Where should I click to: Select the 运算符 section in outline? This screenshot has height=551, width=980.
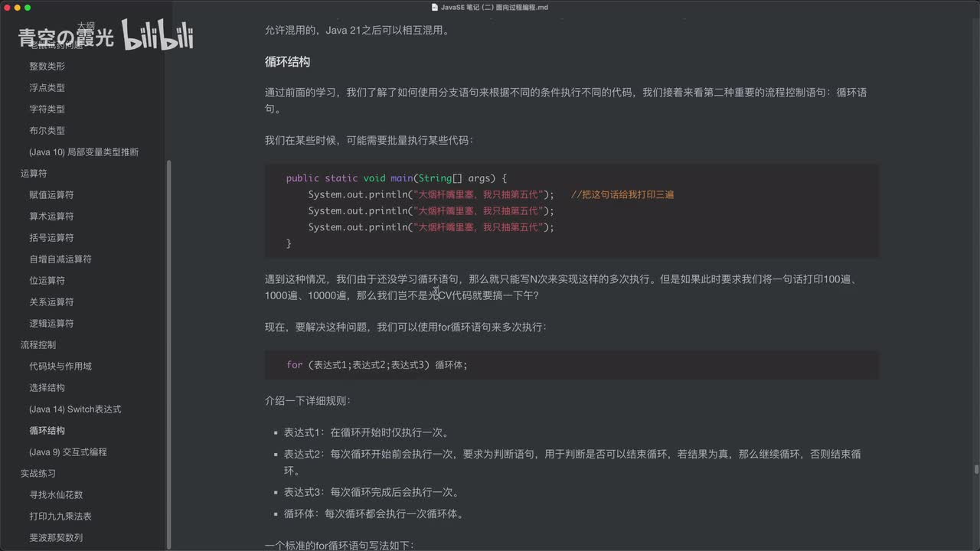click(x=34, y=174)
